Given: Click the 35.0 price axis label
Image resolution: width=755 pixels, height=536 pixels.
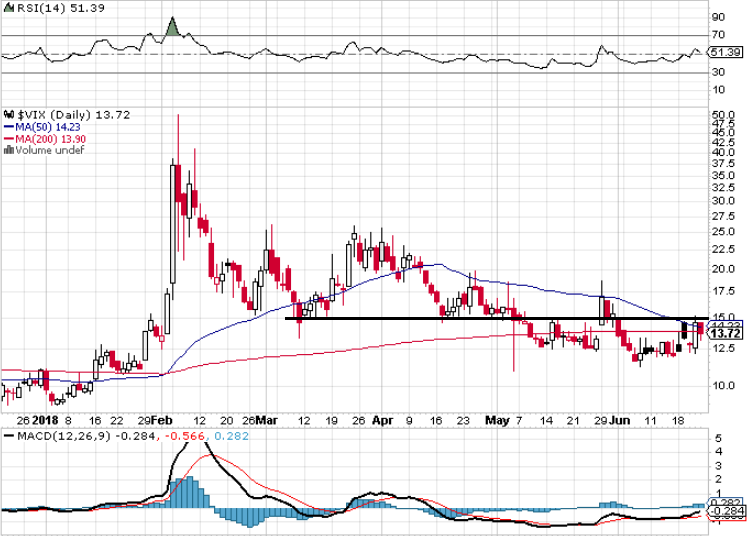Looking at the screenshot, I should 724,175.
